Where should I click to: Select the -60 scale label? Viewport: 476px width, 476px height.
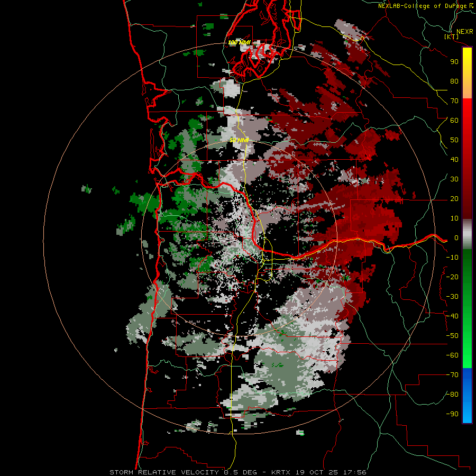coord(452,355)
